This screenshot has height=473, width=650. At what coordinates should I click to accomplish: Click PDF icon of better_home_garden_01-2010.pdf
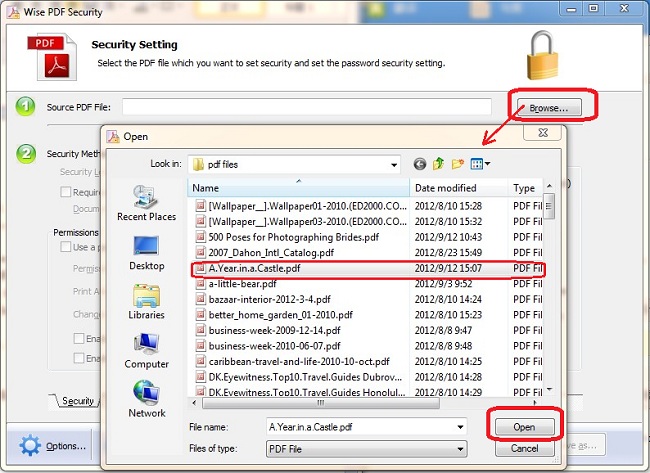click(x=201, y=315)
